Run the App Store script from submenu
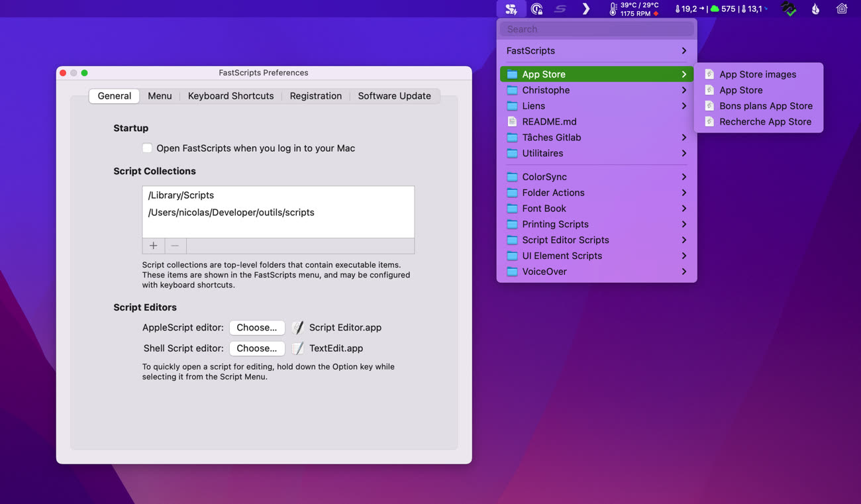Image resolution: width=861 pixels, height=504 pixels. [x=758, y=90]
